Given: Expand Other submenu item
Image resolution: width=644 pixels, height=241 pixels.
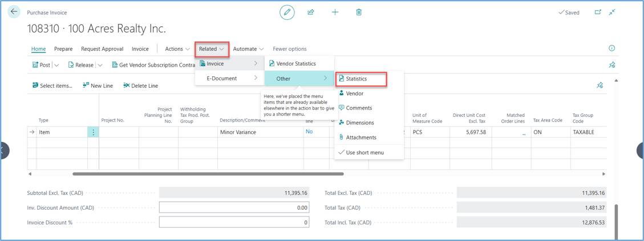Looking at the screenshot, I should pos(299,78).
